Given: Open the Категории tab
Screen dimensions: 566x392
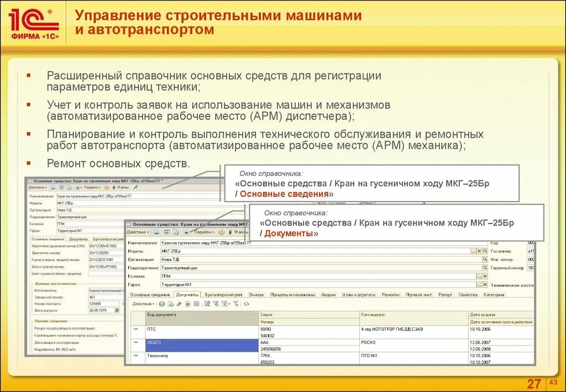Looking at the screenshot, I should [494, 295].
